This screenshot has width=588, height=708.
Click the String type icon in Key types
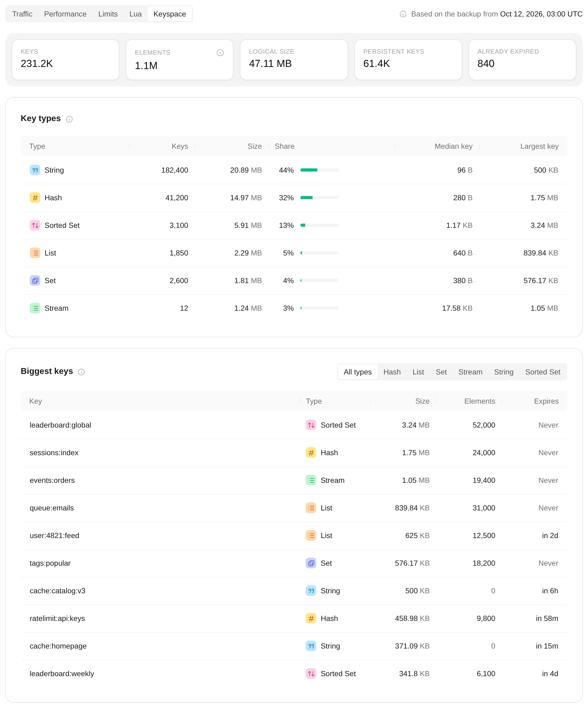35,170
